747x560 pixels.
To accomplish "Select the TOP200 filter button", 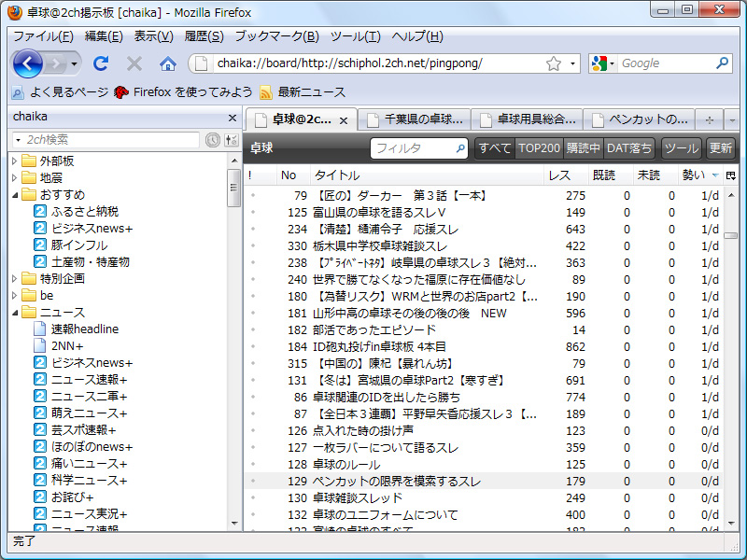I will pos(540,148).
